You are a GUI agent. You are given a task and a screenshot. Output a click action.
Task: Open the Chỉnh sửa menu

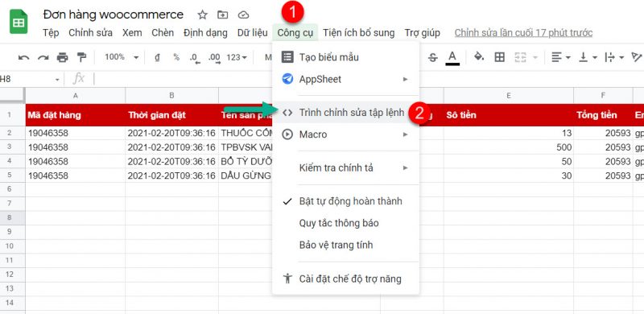(x=90, y=33)
